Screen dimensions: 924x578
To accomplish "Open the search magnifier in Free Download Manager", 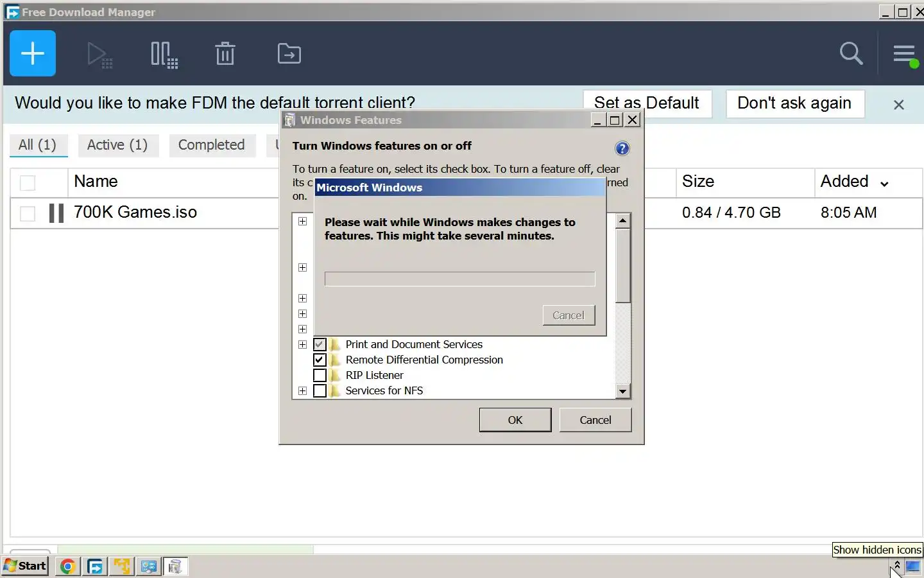I will click(851, 53).
